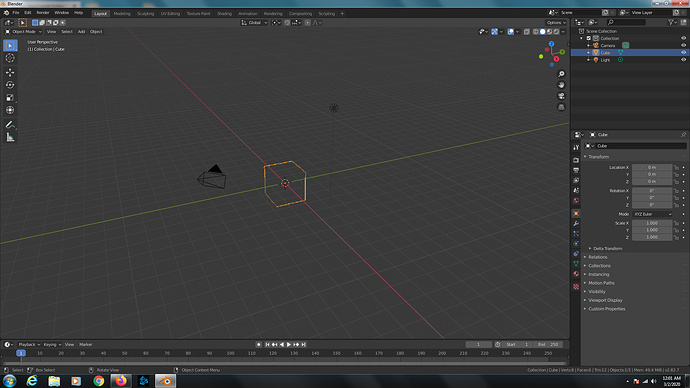Image resolution: width=690 pixels, height=388 pixels.
Task: Open the timeline Marker menu
Action: (x=85, y=344)
